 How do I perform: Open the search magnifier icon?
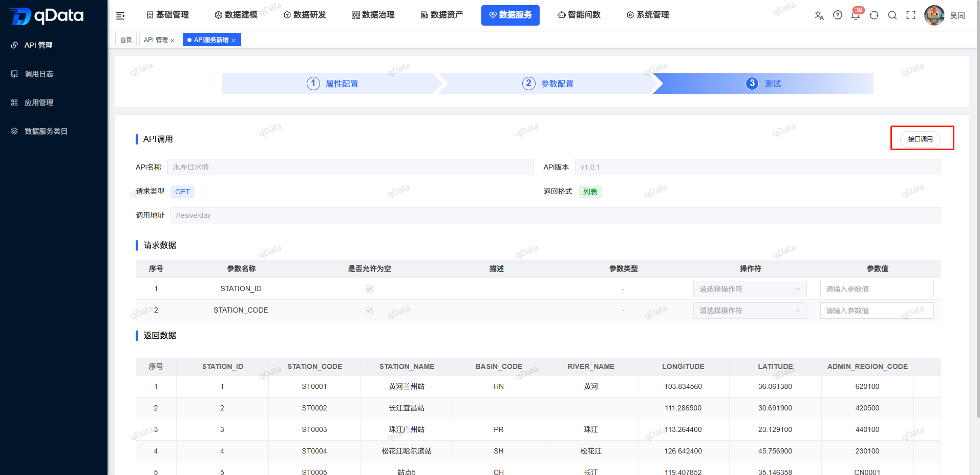pos(892,15)
